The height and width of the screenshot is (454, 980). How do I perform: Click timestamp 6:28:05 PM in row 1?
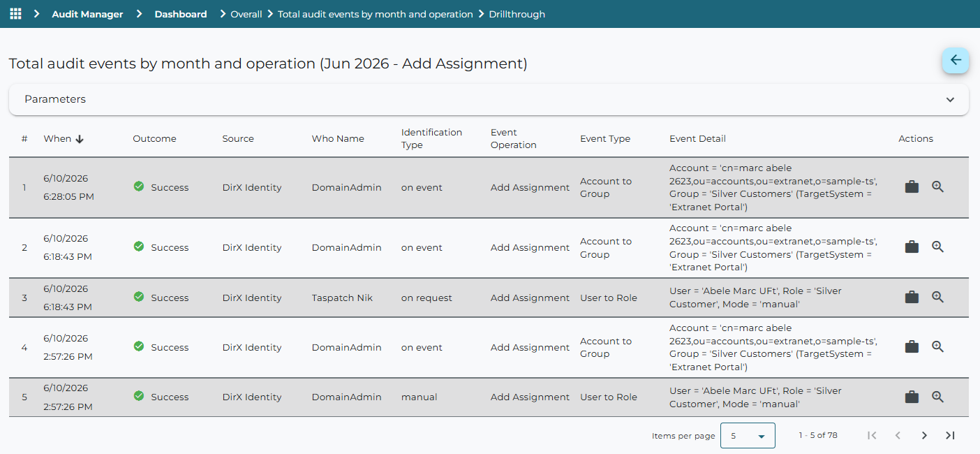pyautogui.click(x=68, y=196)
